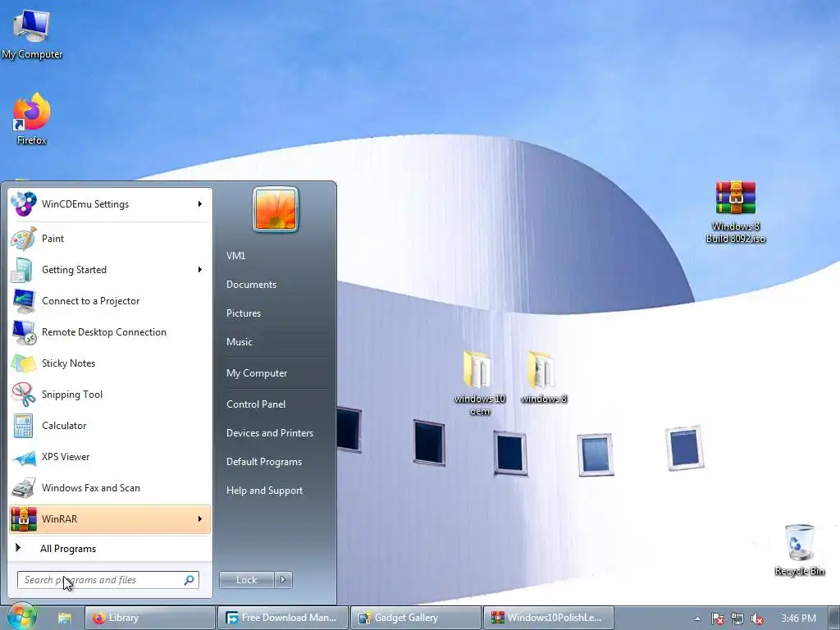Open Music from the Start menu

pyautogui.click(x=239, y=342)
